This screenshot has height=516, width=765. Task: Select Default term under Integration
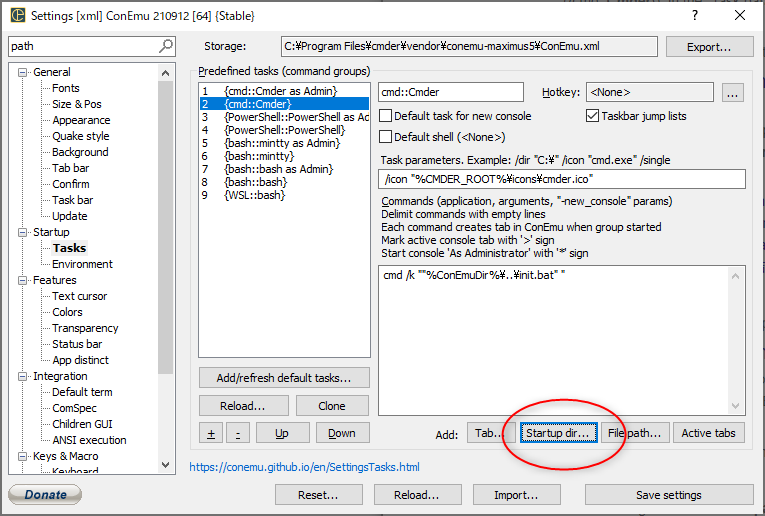pyautogui.click(x=82, y=393)
